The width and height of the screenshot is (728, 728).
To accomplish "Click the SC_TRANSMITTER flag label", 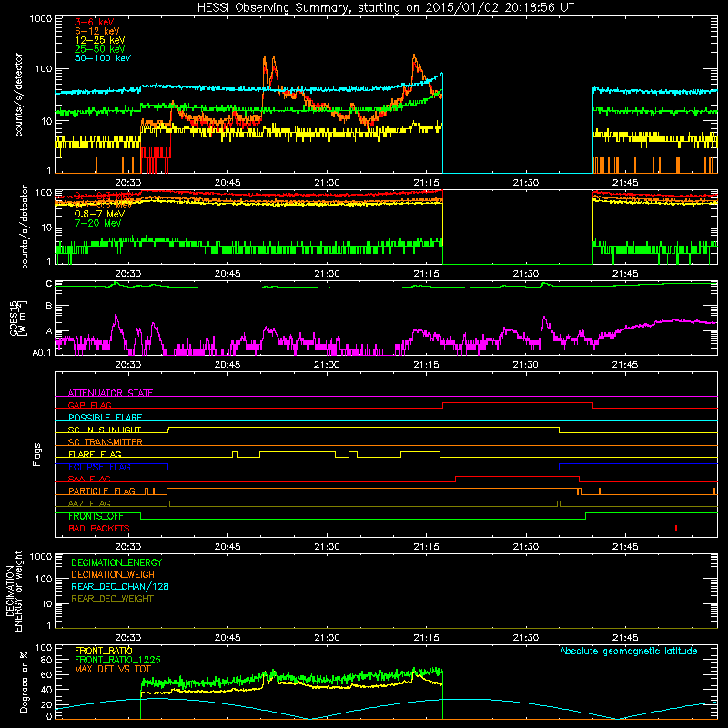I will (x=106, y=442).
